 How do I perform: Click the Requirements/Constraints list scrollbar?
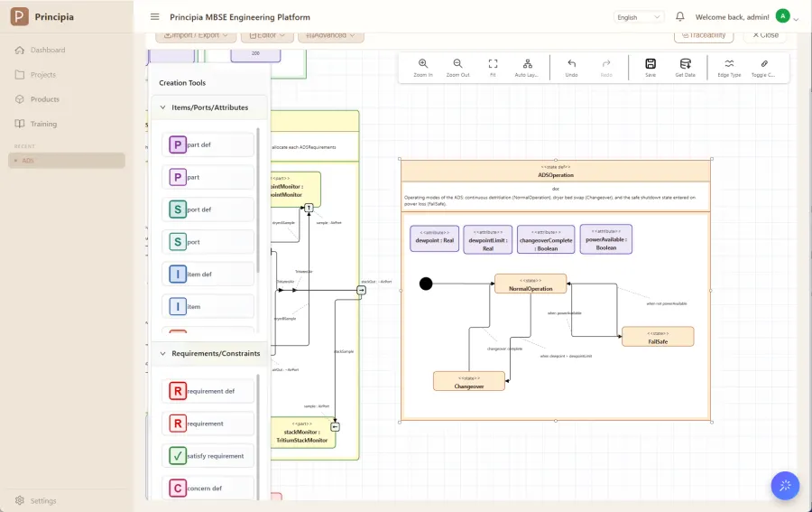pyautogui.click(x=258, y=436)
